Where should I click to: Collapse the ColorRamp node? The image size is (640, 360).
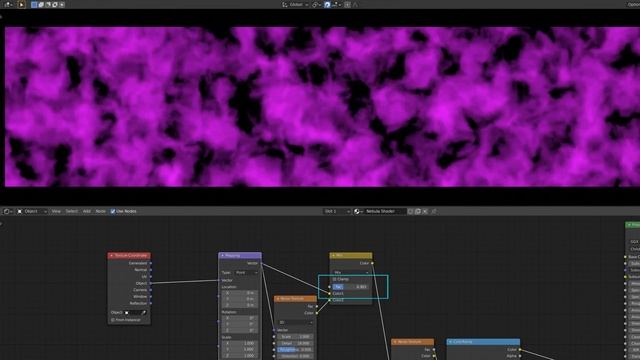tap(450, 342)
